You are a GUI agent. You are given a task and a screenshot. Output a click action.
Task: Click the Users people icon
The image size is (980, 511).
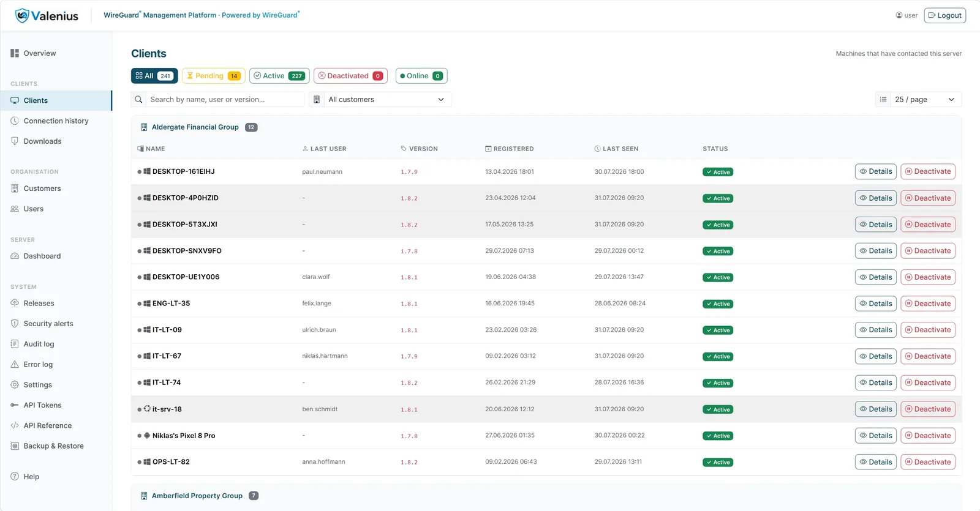point(15,209)
